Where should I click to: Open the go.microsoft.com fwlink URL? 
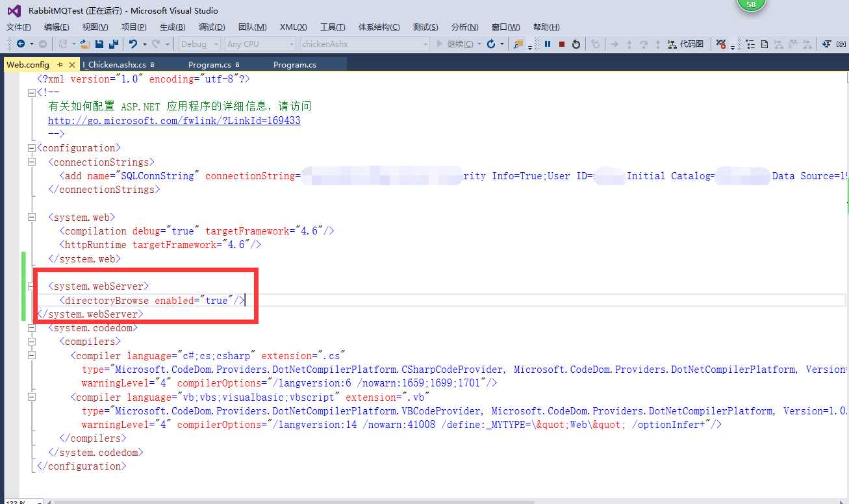[174, 121]
